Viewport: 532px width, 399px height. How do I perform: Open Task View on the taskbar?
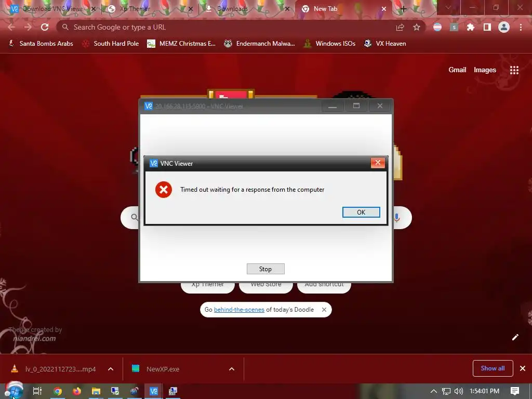tap(37, 391)
